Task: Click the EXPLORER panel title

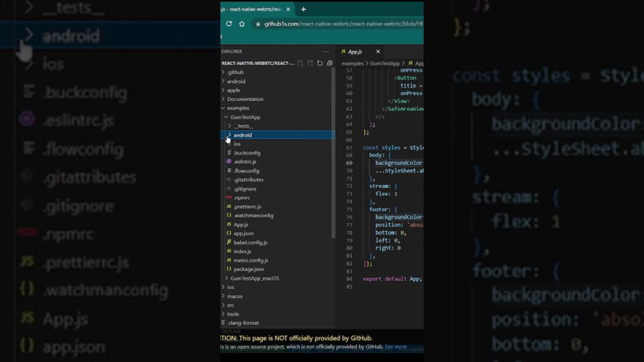Action: (231, 51)
